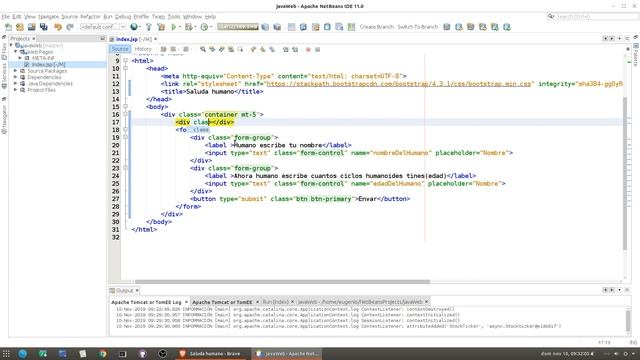
Task: Select index.jsp in the Projects tree
Action: click(x=48, y=64)
